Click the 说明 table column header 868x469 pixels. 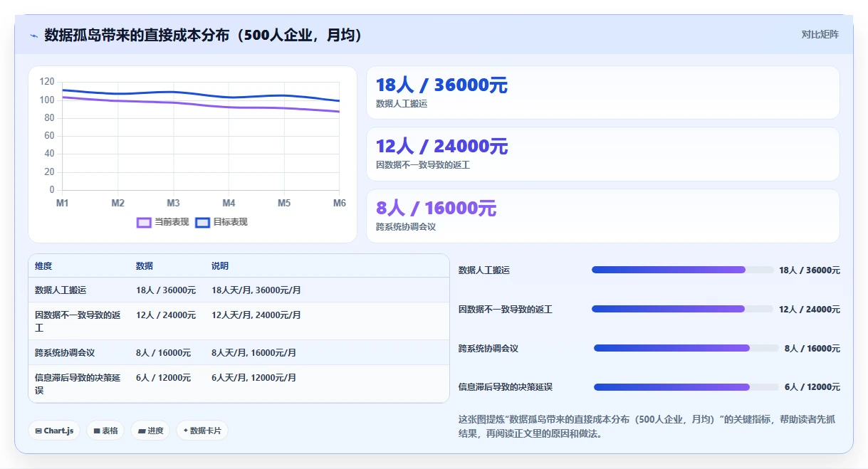[220, 266]
